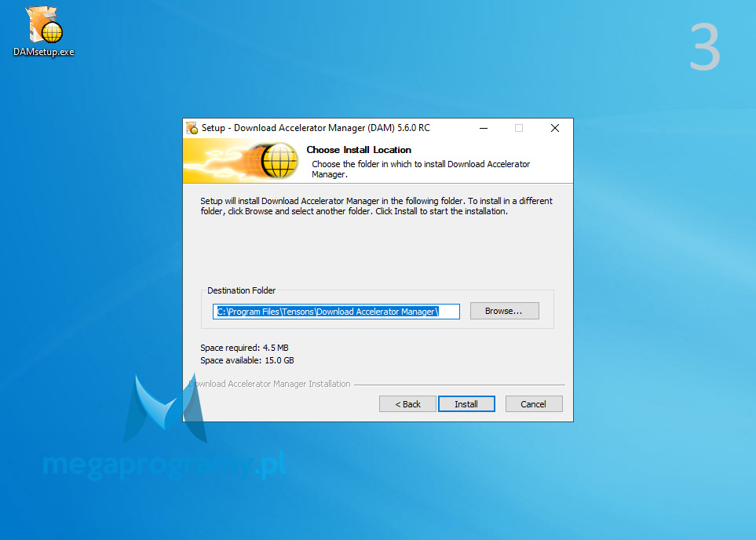Click the Install button
756x540 pixels.
[x=466, y=404]
